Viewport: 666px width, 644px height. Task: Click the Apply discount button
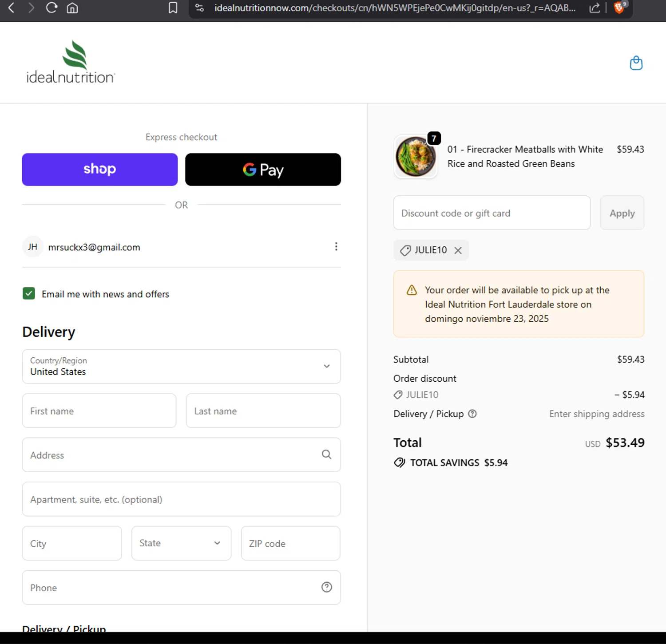pyautogui.click(x=622, y=213)
